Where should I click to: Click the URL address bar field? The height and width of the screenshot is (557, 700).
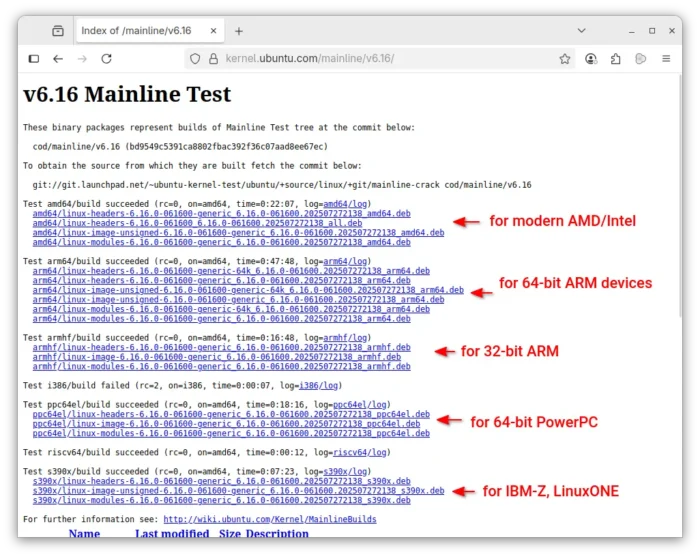(380, 59)
